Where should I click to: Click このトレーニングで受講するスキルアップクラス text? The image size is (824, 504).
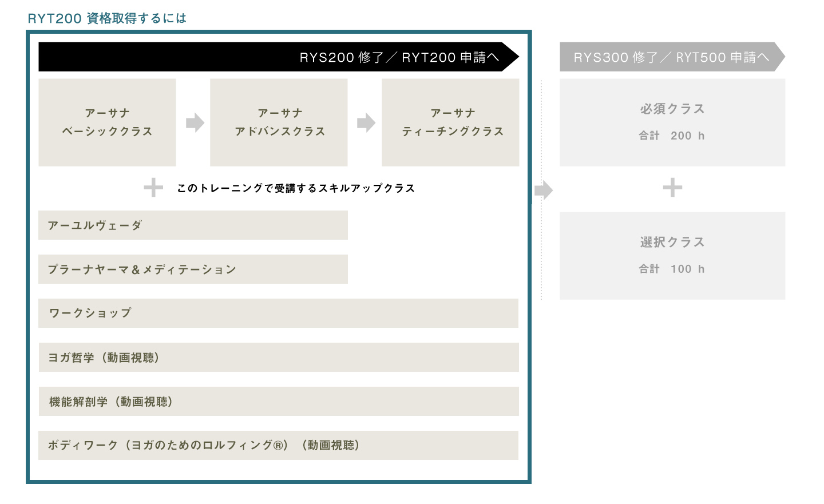[x=296, y=188]
